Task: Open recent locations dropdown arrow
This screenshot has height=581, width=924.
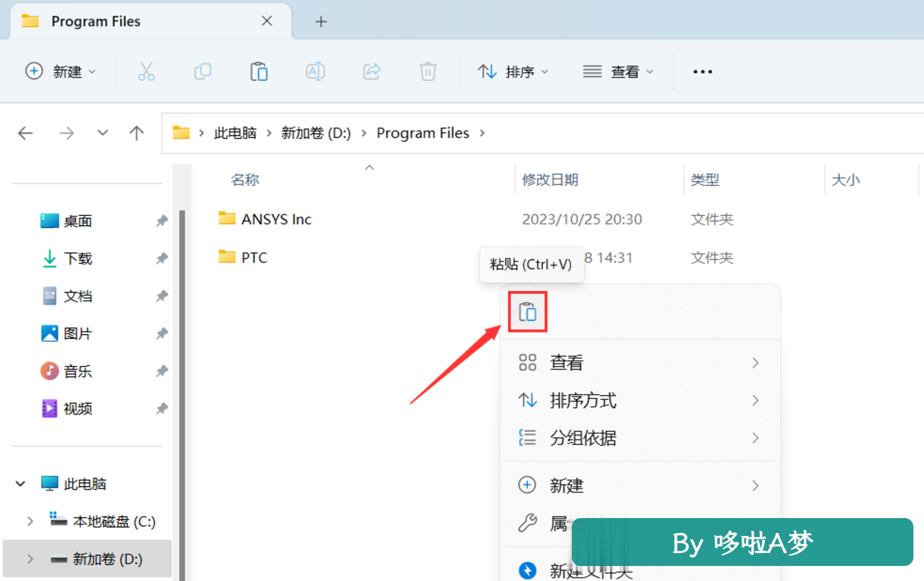Action: [103, 133]
